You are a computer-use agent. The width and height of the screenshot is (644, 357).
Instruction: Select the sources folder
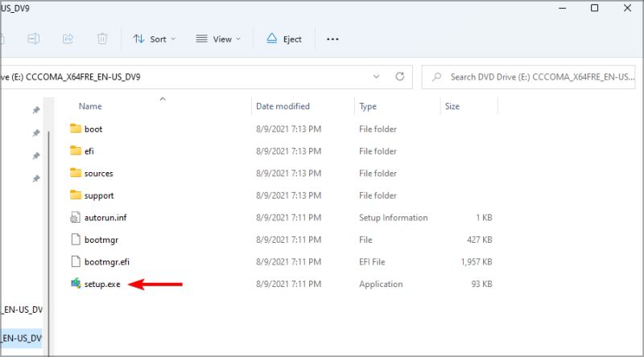(x=98, y=173)
